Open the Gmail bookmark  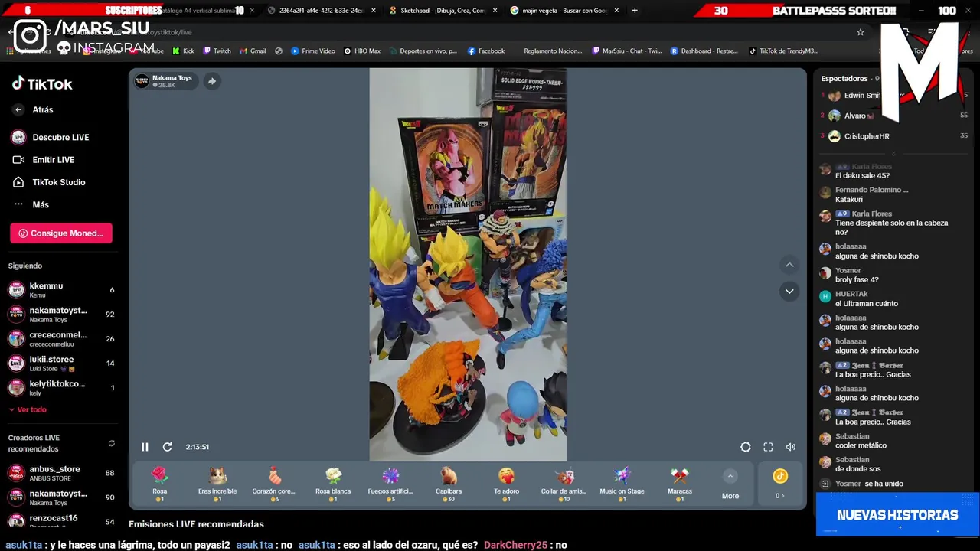253,51
